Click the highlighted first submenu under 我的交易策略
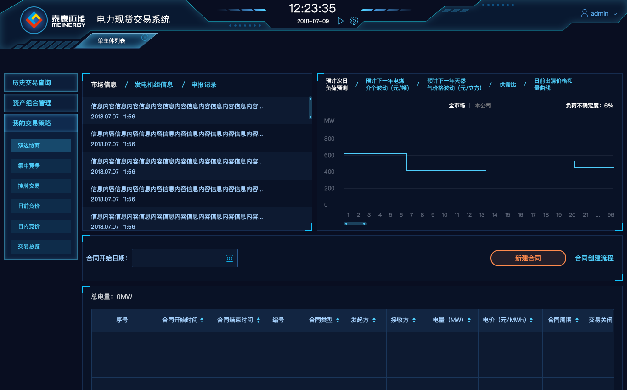The image size is (627, 390). pos(41,146)
